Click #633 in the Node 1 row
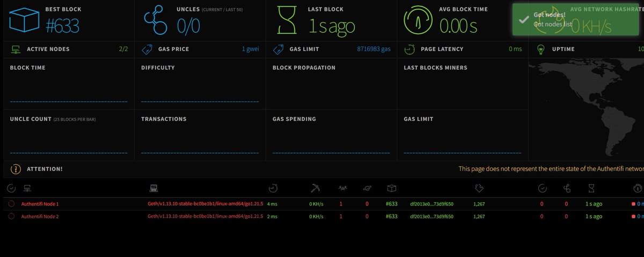The height and width of the screenshot is (257, 644). (x=392, y=204)
